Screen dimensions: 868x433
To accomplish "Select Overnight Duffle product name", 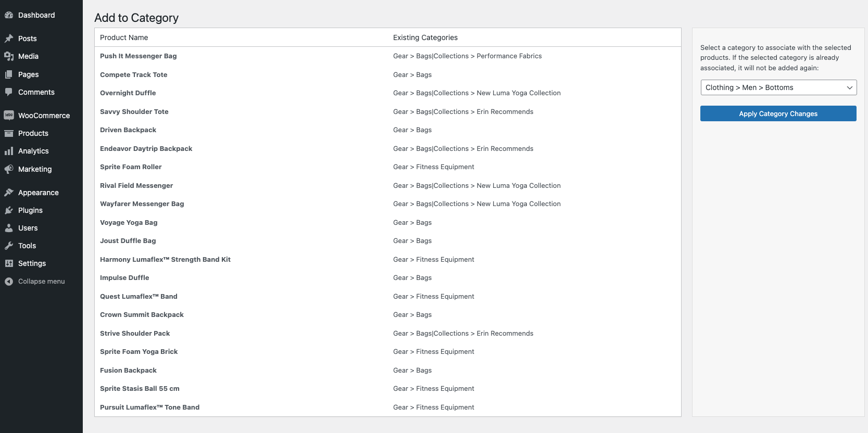I will coord(128,93).
